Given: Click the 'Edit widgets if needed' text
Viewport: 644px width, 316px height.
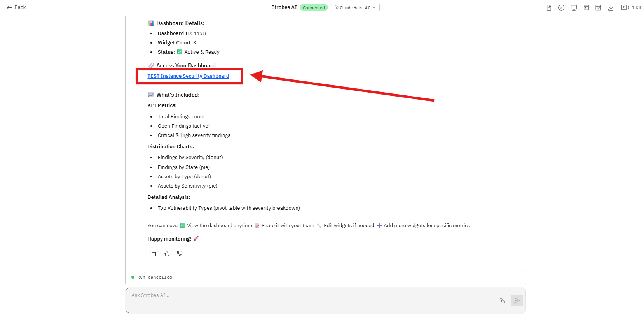Looking at the screenshot, I should tap(349, 226).
